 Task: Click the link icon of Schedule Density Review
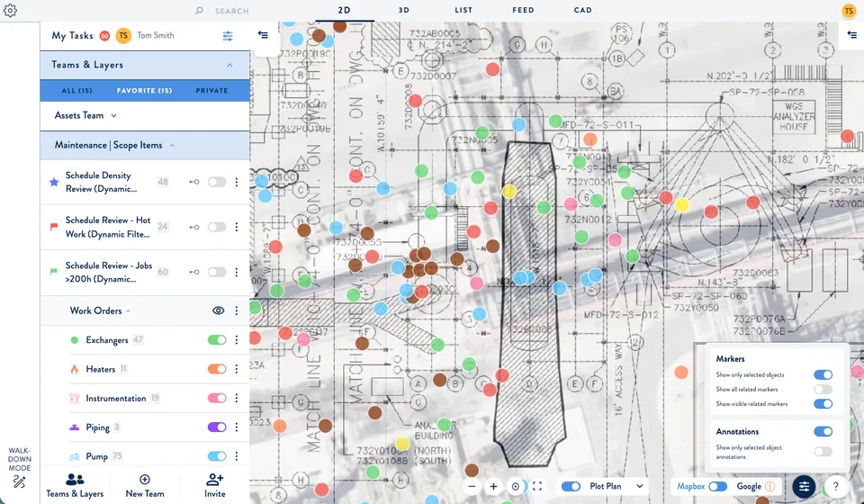[194, 182]
